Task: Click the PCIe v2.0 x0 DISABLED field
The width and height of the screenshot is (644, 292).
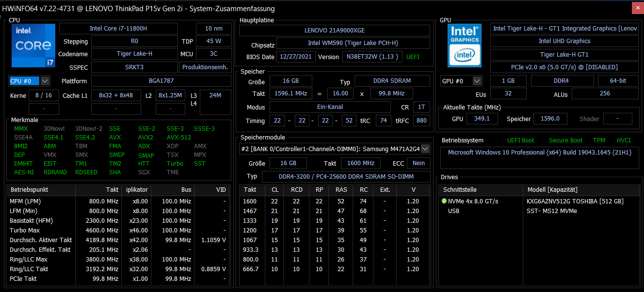Action: click(x=564, y=67)
